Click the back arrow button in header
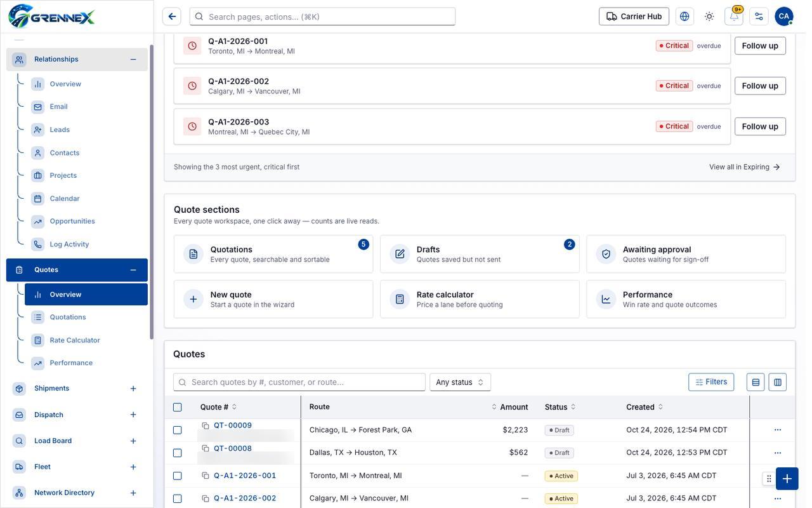 coord(172,17)
